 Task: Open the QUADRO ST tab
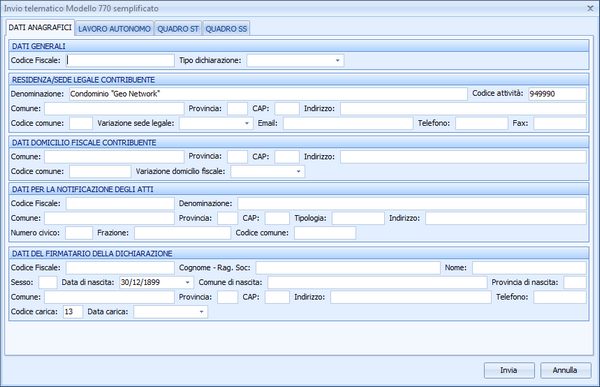point(178,28)
